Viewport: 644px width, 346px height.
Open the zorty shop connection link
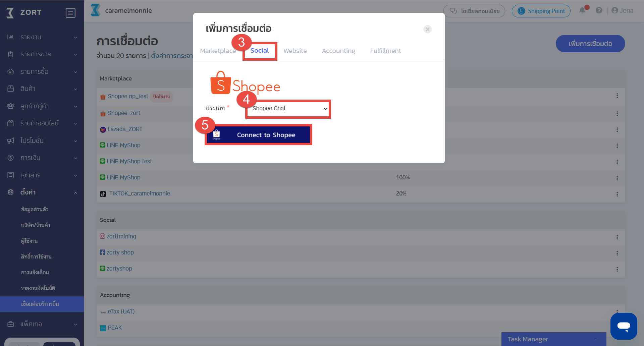(120, 253)
